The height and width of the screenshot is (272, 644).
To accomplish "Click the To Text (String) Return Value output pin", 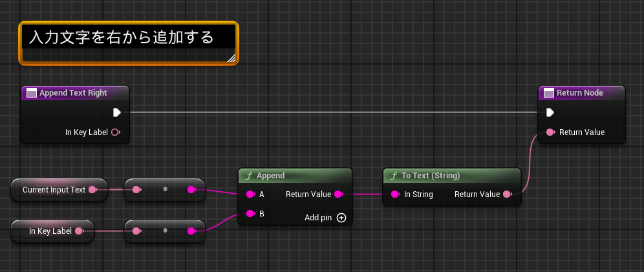I will [507, 194].
